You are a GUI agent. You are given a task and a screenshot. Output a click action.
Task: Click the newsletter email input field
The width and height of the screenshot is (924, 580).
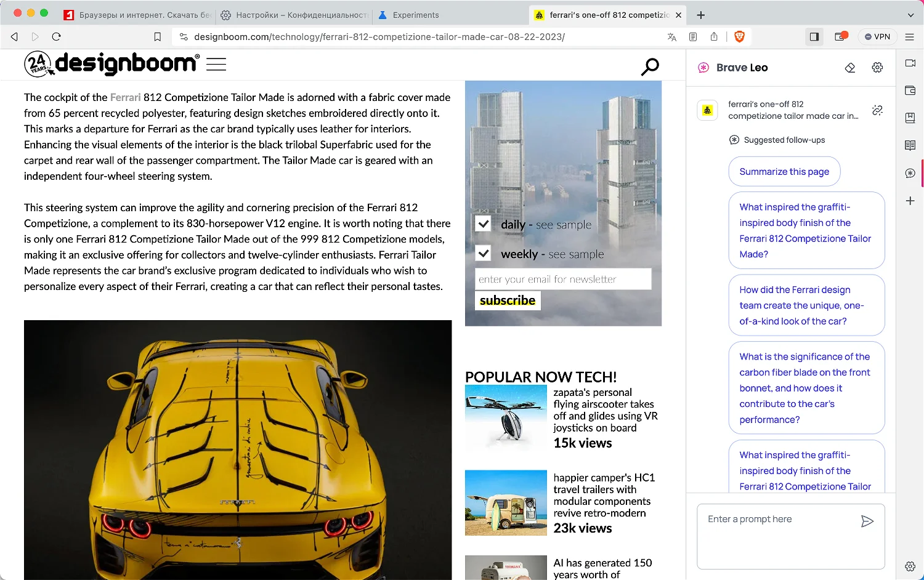[x=563, y=279]
